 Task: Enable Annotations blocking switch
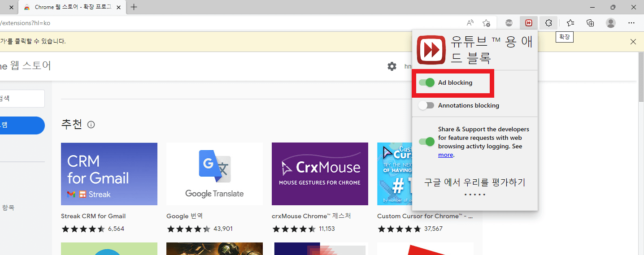426,105
